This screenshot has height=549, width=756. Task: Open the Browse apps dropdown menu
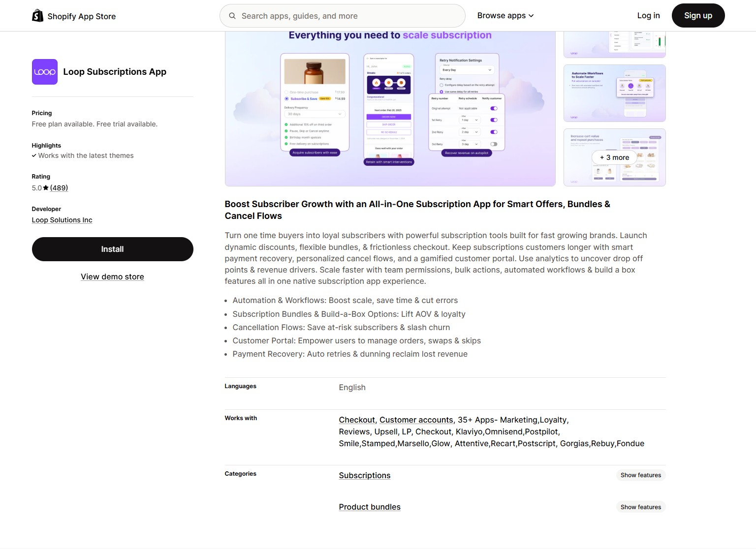tap(505, 16)
